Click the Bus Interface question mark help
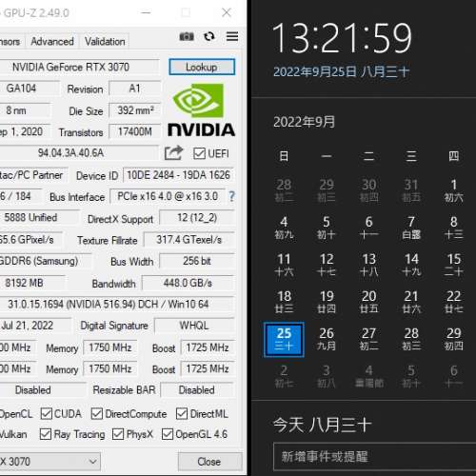This screenshot has width=476, height=476. (232, 196)
